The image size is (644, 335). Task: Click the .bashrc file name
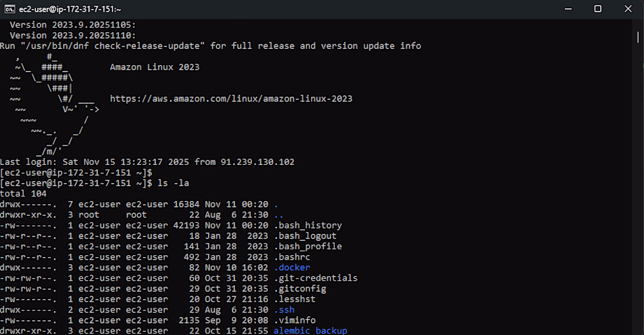[x=292, y=257]
